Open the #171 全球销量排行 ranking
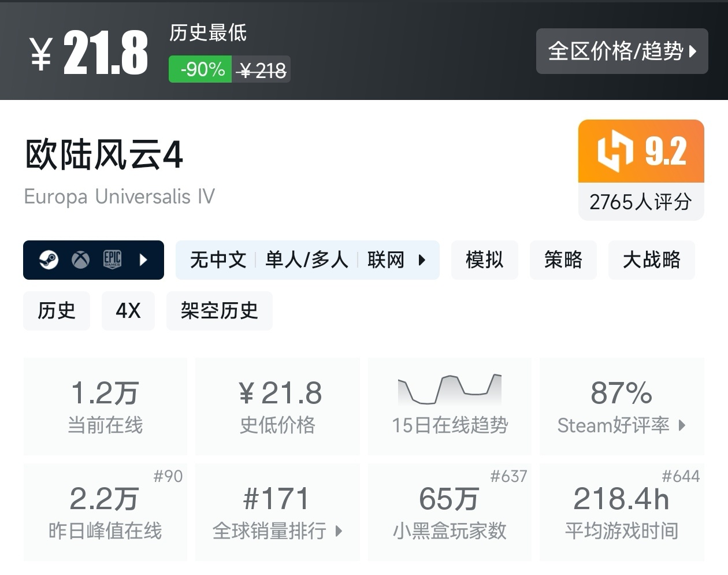Viewport: 728px width, 575px height. [x=277, y=512]
